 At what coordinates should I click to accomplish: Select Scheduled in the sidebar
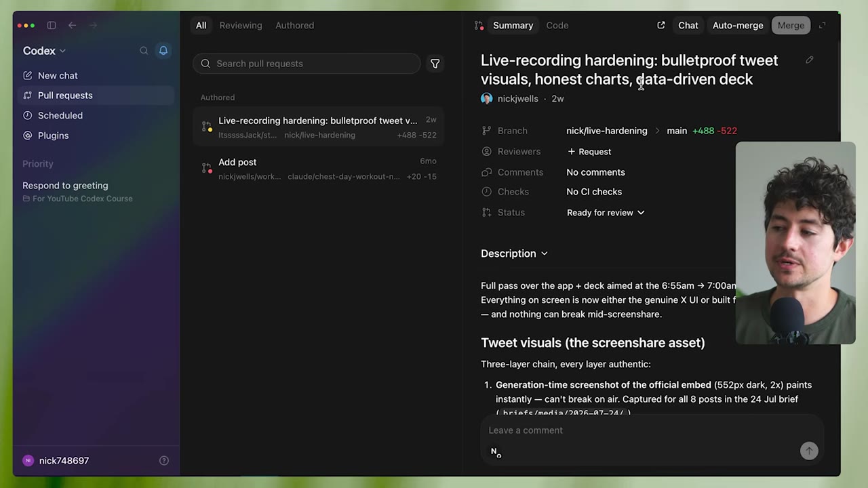click(96, 115)
